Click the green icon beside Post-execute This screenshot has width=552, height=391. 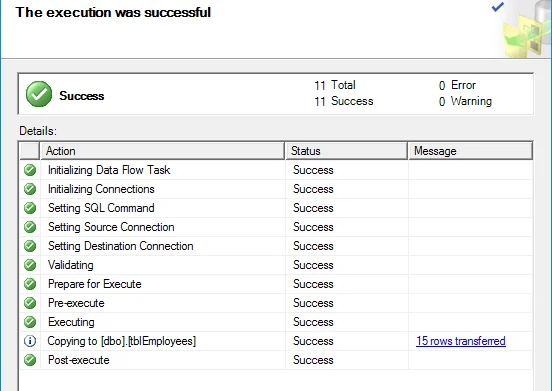point(30,360)
